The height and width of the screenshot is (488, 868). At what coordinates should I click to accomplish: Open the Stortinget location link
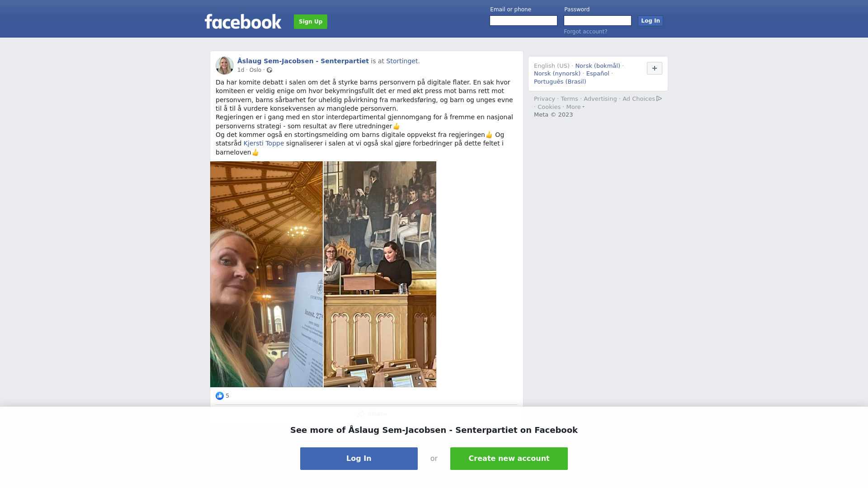click(x=402, y=61)
